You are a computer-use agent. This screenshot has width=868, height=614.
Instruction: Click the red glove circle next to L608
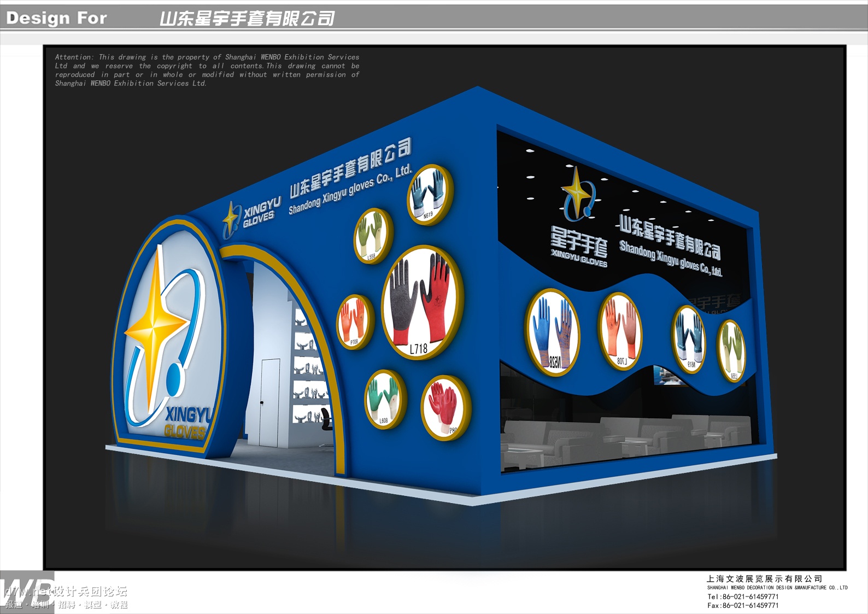point(445,408)
